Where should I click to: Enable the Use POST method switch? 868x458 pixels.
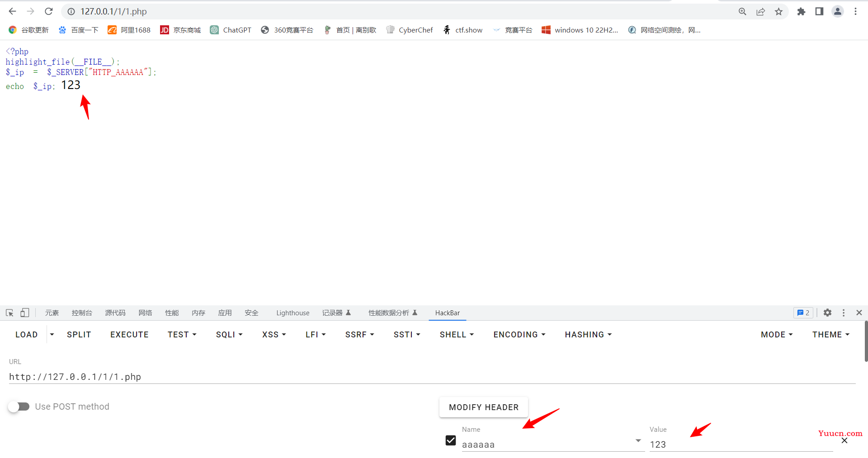19,407
